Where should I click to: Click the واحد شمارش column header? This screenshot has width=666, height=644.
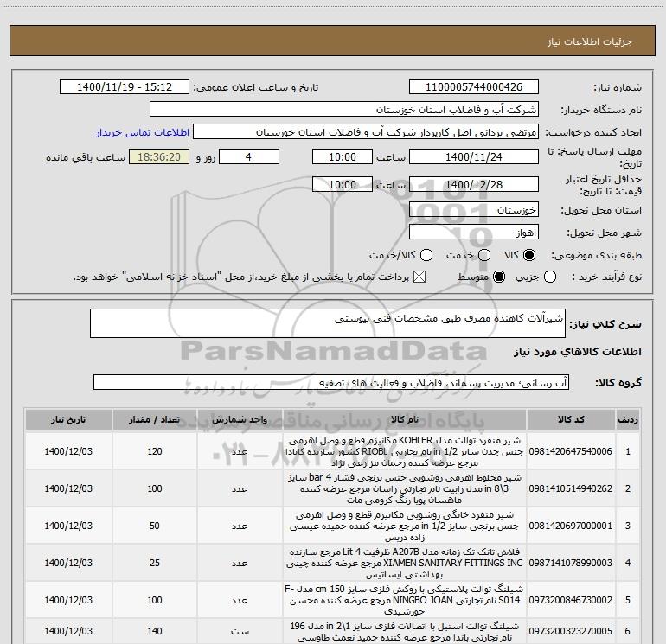pos(240,419)
